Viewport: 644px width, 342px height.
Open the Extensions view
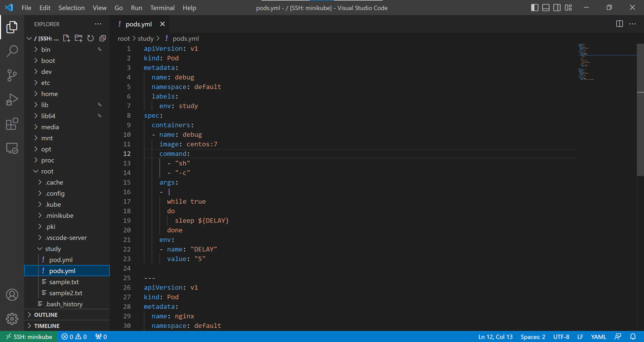coord(12,124)
